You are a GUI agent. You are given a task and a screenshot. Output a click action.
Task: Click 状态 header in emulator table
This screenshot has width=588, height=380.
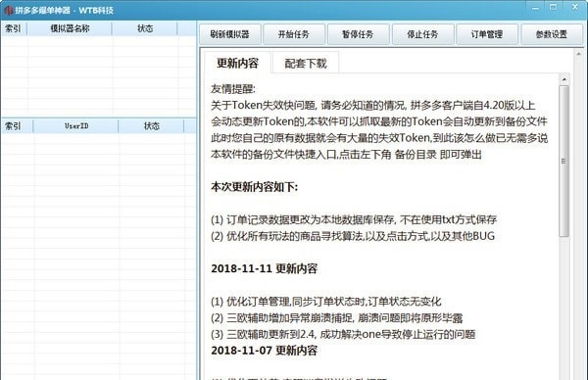coord(145,28)
